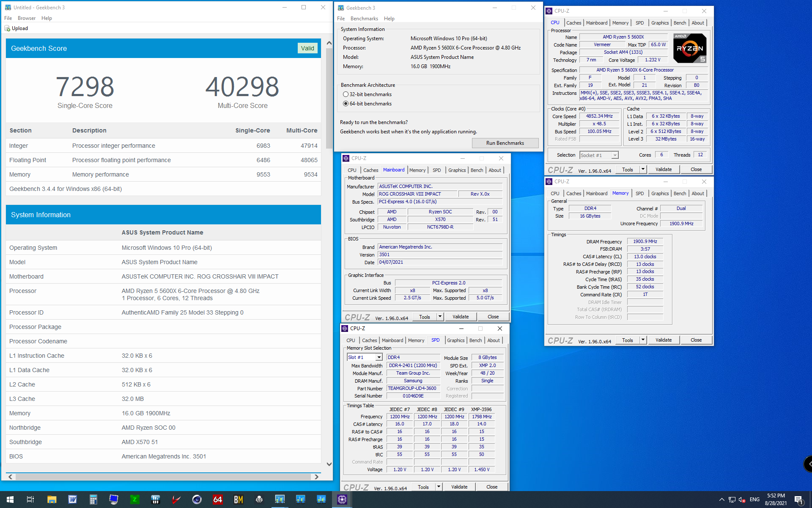Select the 32-bit benchmarks radio button
Viewport: 812px width, 508px height.
click(346, 94)
